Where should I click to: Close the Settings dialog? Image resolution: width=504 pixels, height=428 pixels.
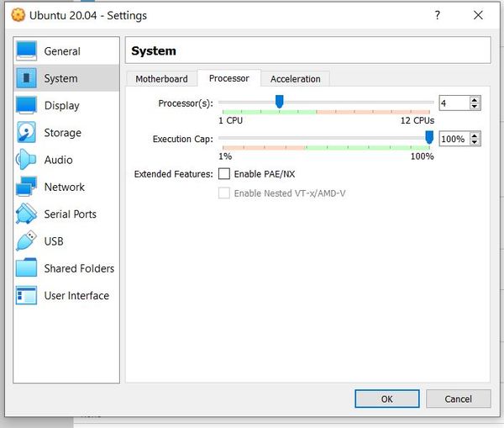[x=478, y=15]
